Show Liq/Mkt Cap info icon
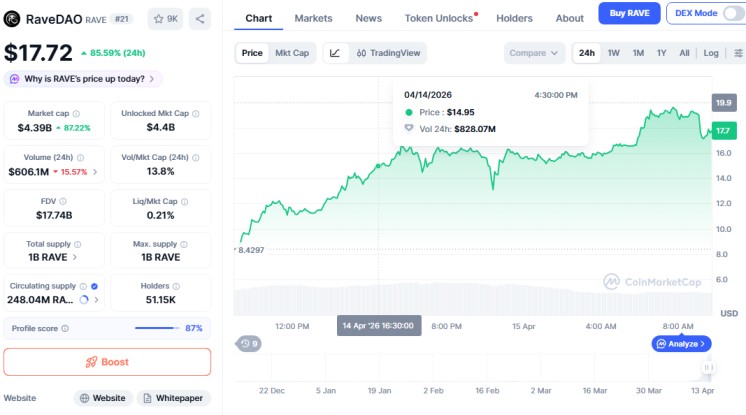The height and width of the screenshot is (415, 746). point(185,202)
